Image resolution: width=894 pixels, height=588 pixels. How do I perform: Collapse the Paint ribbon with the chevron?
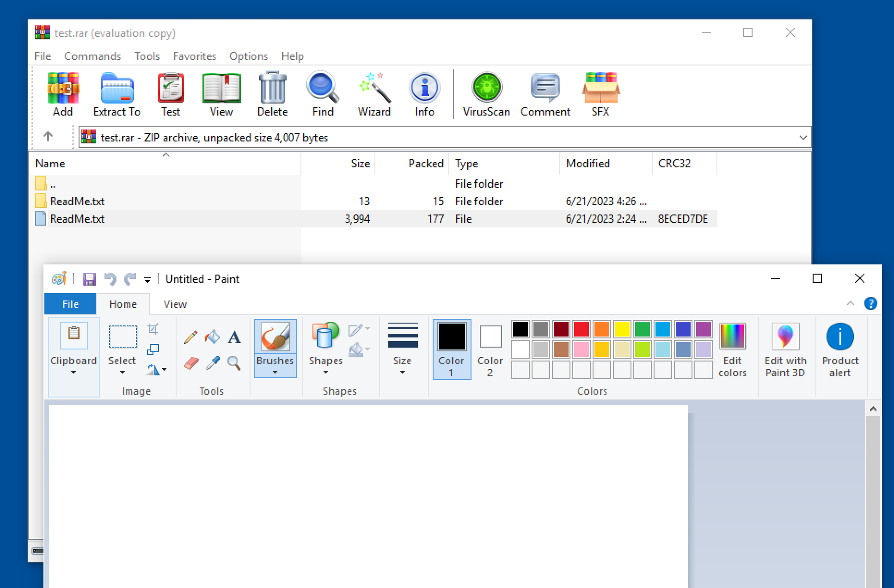pyautogui.click(x=850, y=303)
